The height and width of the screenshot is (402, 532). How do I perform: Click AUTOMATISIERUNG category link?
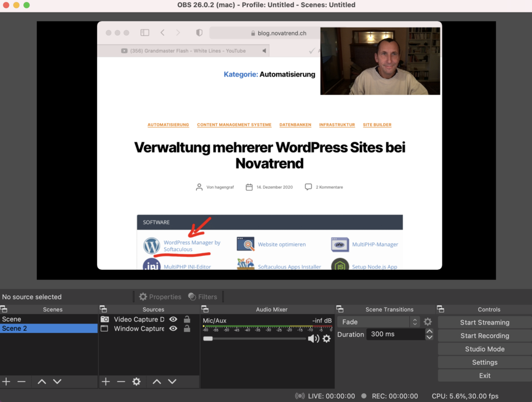tap(168, 125)
